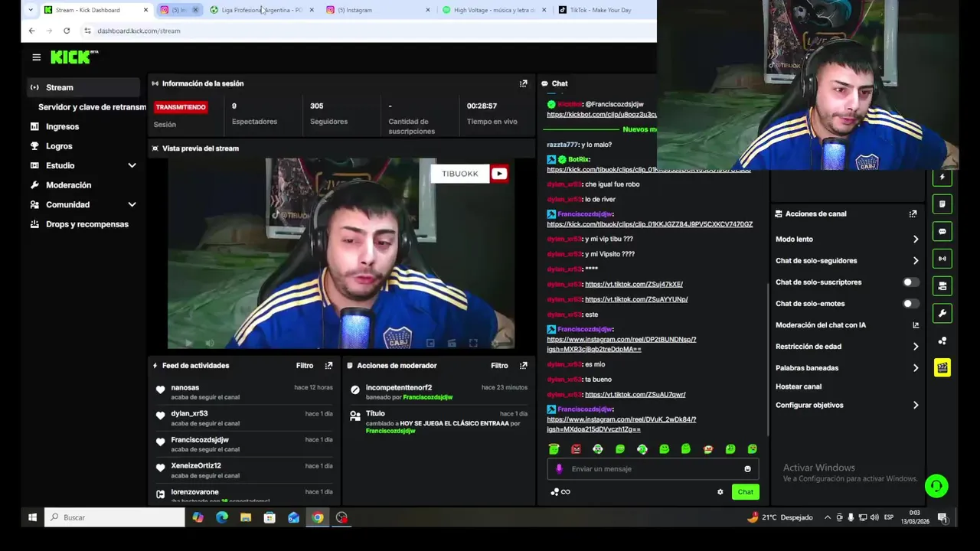Click the Windows Buscar search box
The height and width of the screenshot is (551, 980).
(115, 517)
